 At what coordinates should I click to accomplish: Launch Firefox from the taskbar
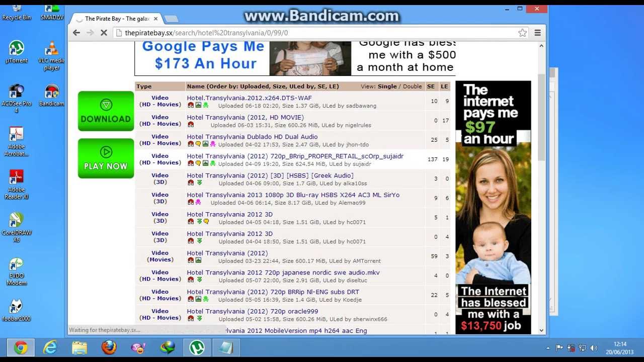[109, 347]
